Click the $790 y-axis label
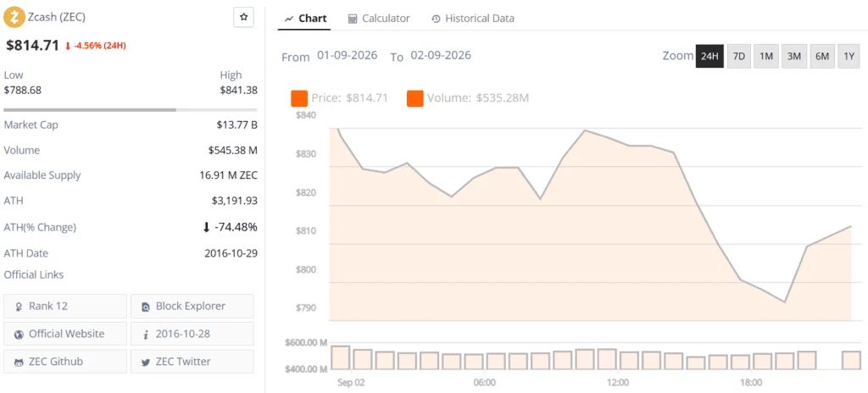The width and height of the screenshot is (868, 393). coord(305,307)
